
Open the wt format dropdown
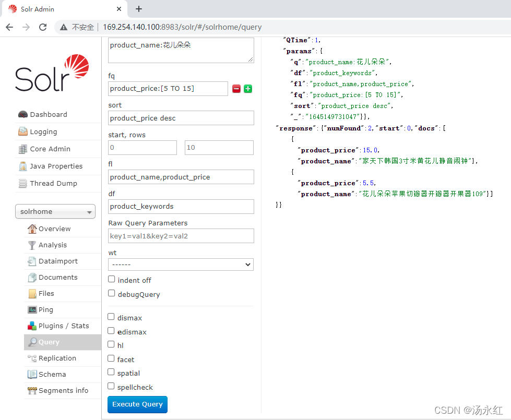click(x=181, y=265)
